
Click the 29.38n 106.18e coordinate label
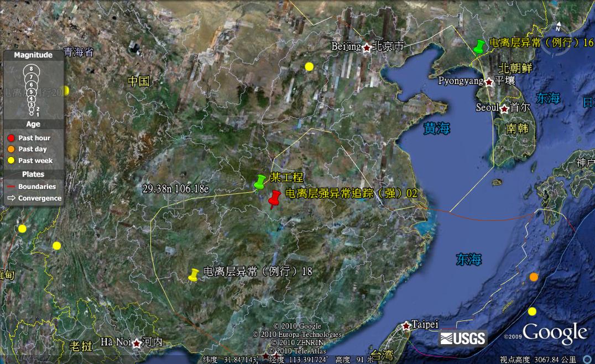pyautogui.click(x=176, y=188)
